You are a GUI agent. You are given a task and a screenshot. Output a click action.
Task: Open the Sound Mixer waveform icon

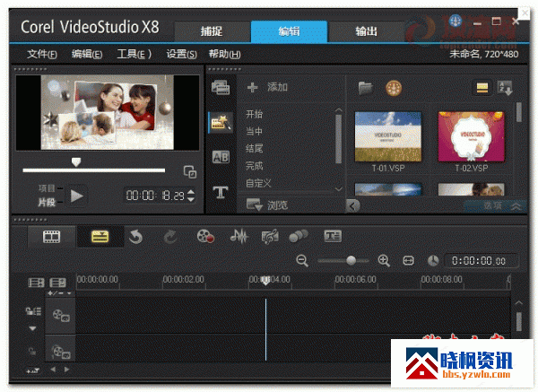[x=239, y=236]
